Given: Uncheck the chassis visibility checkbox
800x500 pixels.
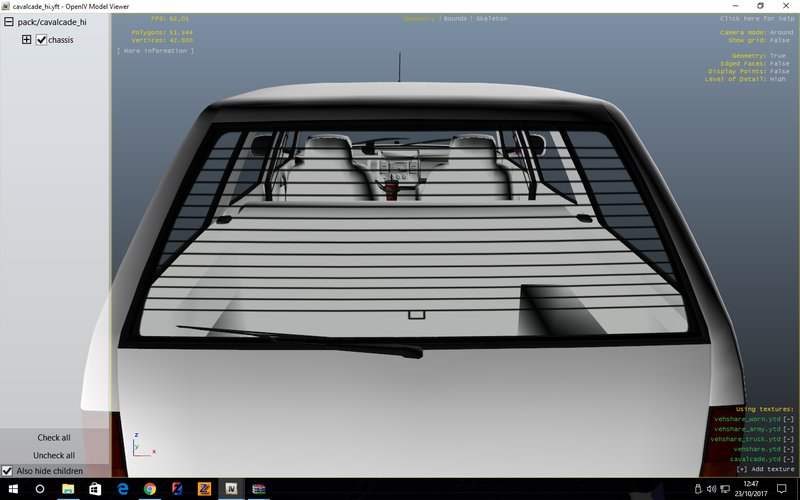Looking at the screenshot, I should click(x=41, y=40).
